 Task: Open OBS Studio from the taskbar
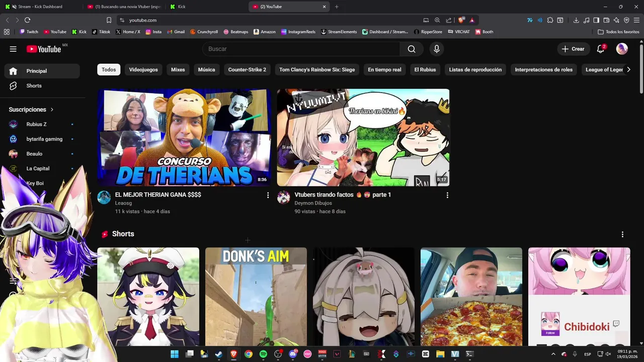(x=278, y=354)
